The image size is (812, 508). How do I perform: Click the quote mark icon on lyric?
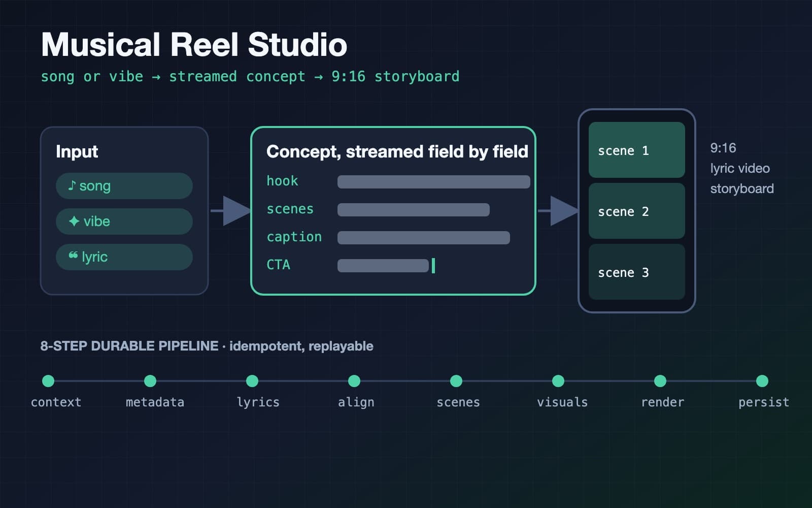point(73,255)
